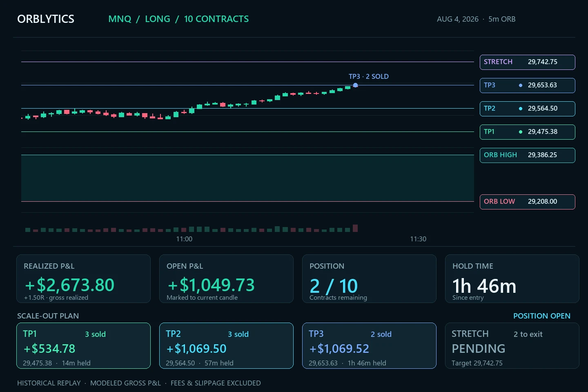Image resolution: width=588 pixels, height=392 pixels.
Task: Click the TP3 · 2 SOLD chart annotation
Action: point(369,76)
